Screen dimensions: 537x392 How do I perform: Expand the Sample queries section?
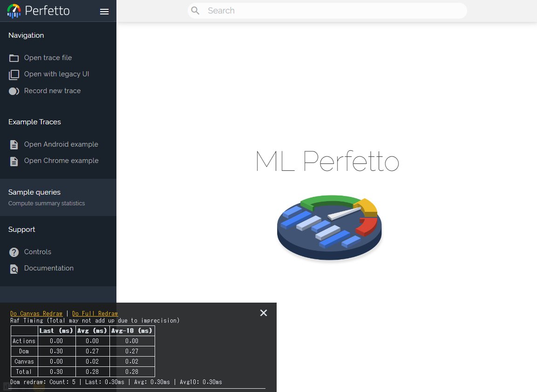coord(34,192)
